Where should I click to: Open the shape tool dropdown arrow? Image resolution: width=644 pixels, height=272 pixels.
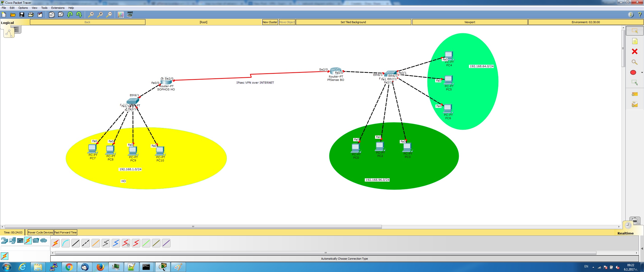click(x=642, y=73)
